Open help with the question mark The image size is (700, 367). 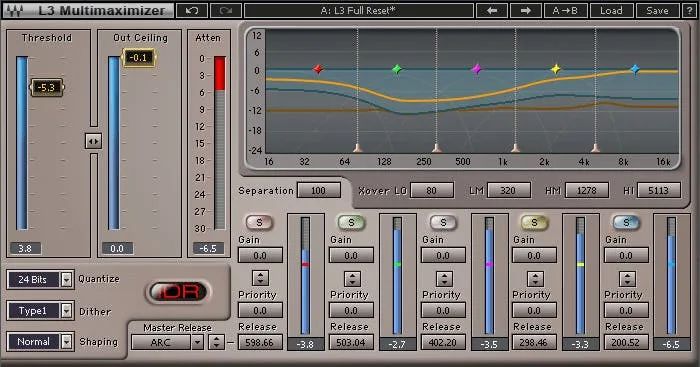click(688, 10)
